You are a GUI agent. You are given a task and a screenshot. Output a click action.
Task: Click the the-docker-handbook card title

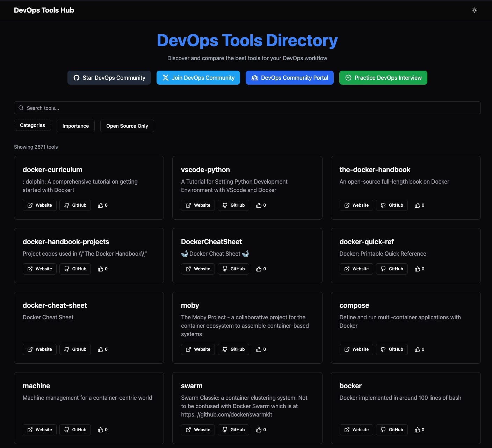pos(375,170)
